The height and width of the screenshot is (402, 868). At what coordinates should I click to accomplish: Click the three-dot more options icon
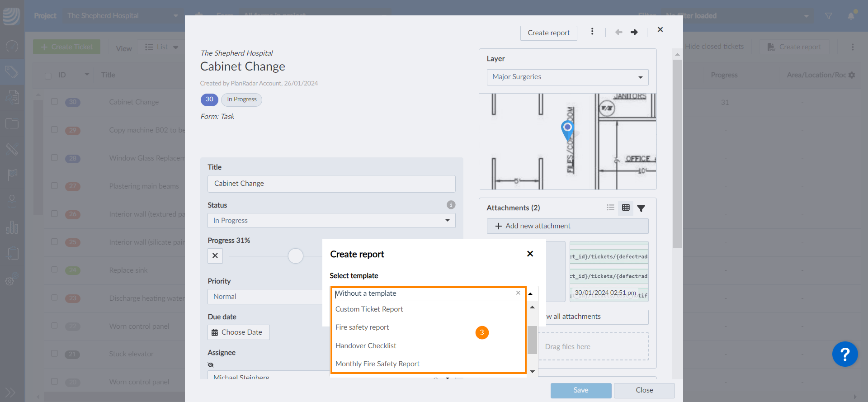click(x=592, y=32)
